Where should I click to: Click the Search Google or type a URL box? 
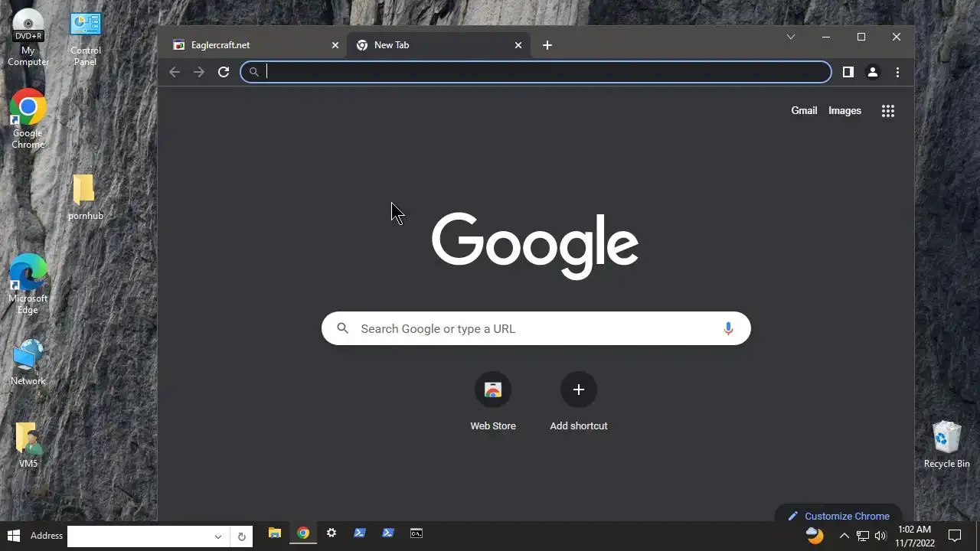pyautogui.click(x=536, y=328)
